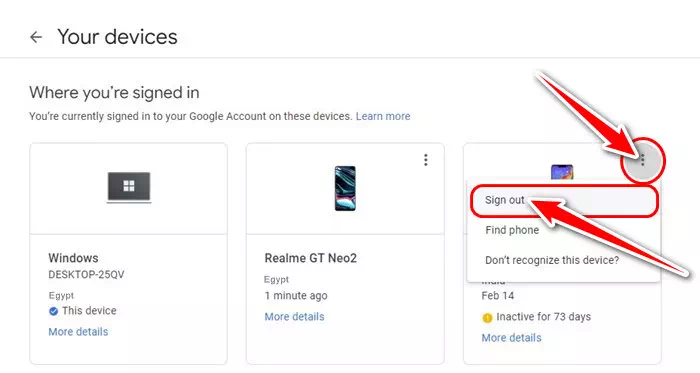Open More details for Realme GT Neo2
The width and height of the screenshot is (700, 373).
coord(294,317)
